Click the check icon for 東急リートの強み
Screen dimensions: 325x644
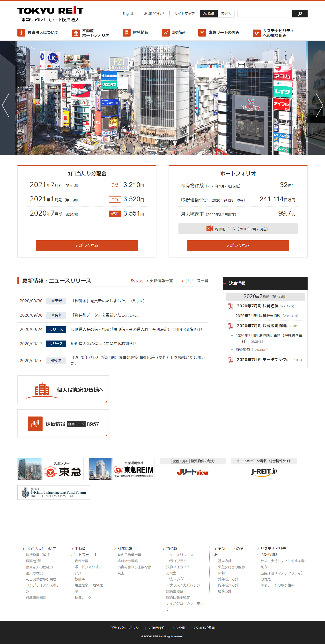pos(202,32)
